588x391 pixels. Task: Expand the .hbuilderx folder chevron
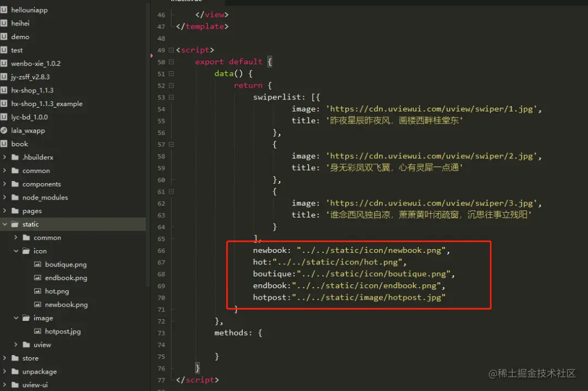(x=4, y=157)
